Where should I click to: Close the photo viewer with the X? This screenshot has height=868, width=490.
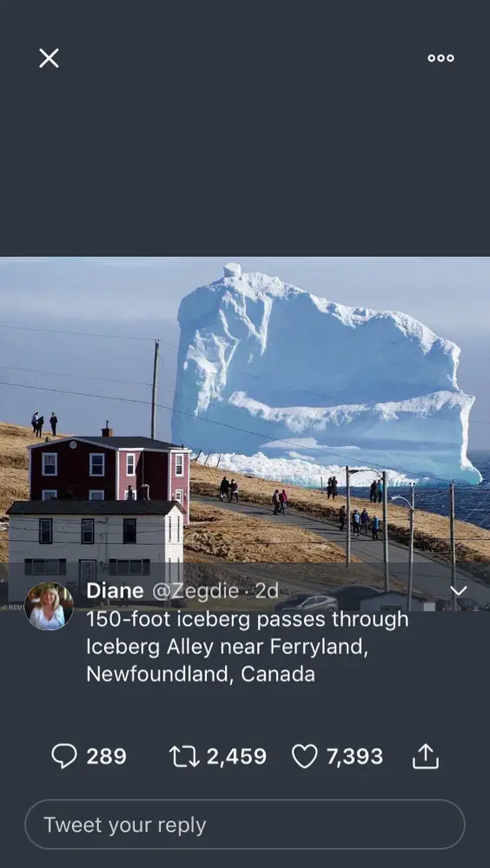(49, 58)
